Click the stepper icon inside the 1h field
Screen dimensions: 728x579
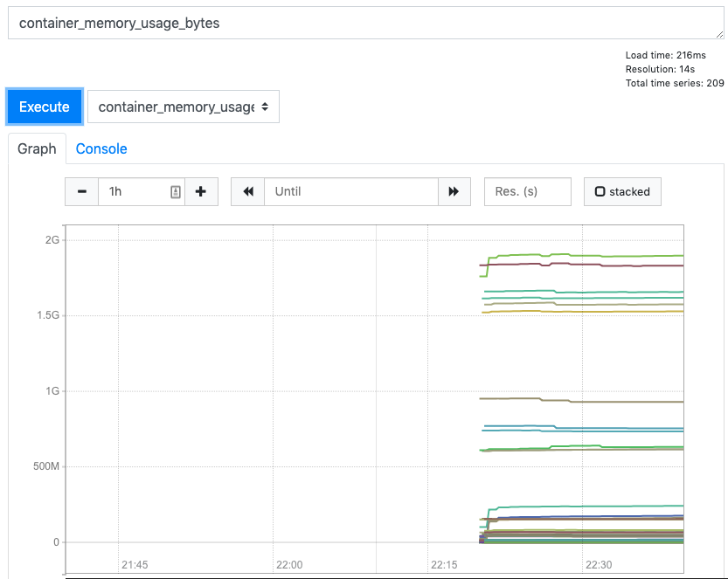pyautogui.click(x=176, y=191)
